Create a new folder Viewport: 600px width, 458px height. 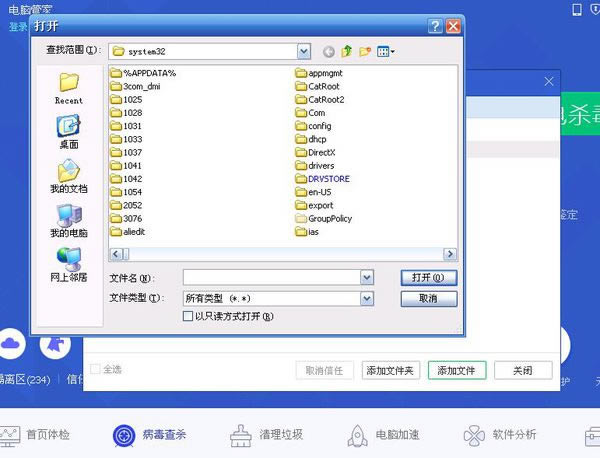pyautogui.click(x=365, y=51)
